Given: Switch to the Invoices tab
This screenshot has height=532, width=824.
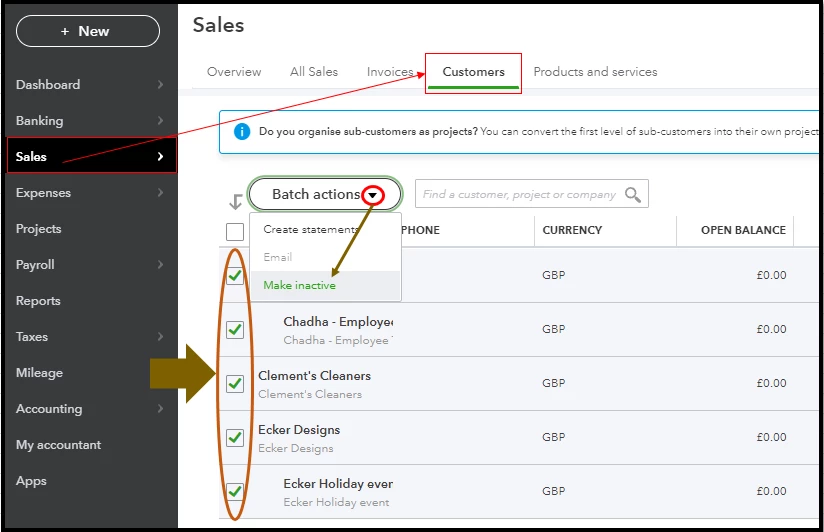Looking at the screenshot, I should click(x=390, y=72).
